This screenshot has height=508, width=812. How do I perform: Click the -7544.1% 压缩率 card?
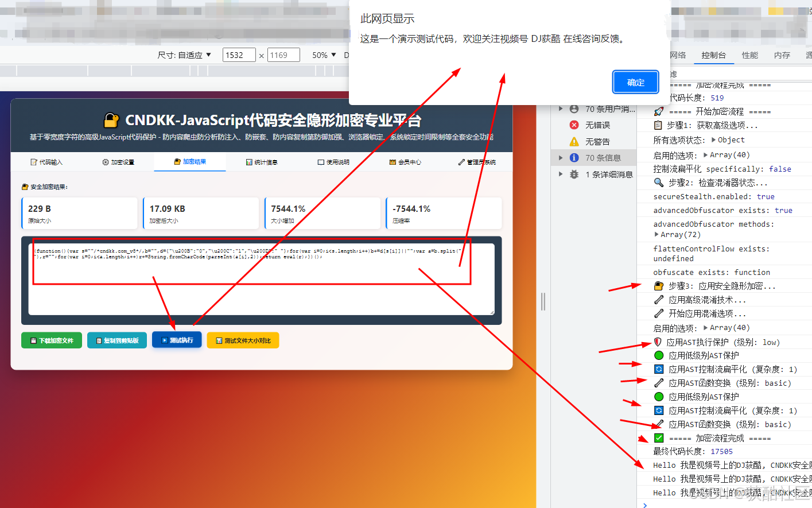click(444, 213)
